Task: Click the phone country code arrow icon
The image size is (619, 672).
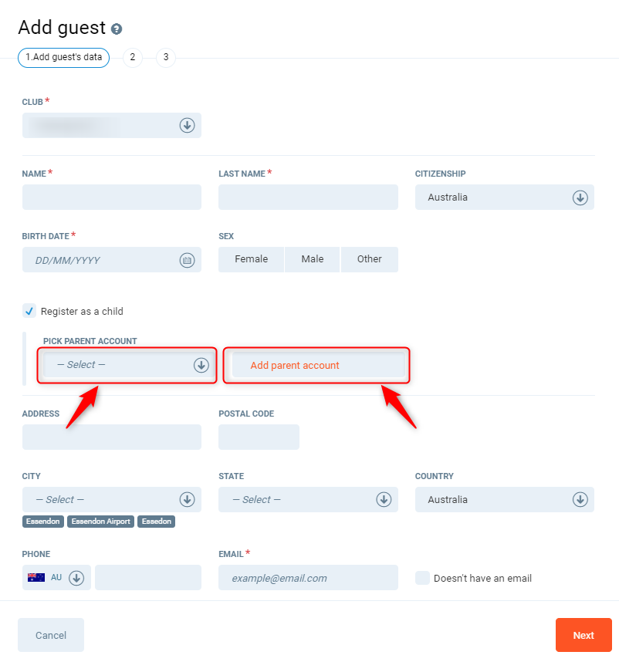Action: point(76,577)
